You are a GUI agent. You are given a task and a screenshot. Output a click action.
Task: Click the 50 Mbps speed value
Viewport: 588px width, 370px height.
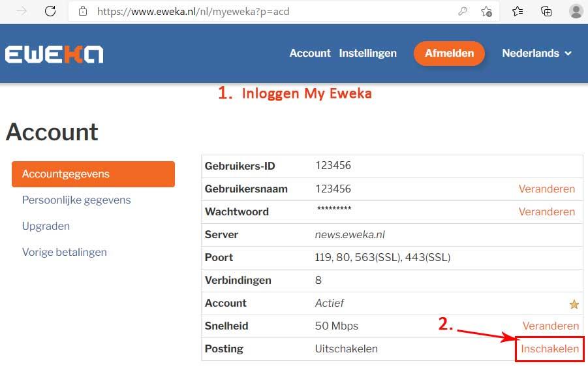tap(336, 326)
